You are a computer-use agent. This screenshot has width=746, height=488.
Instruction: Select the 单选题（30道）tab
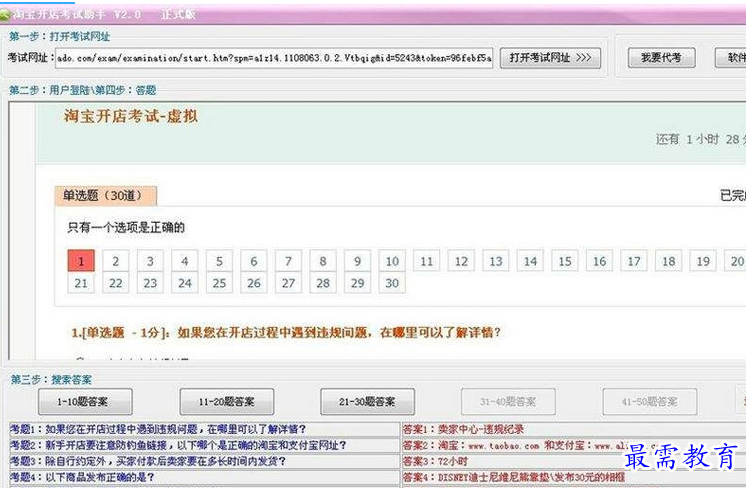(105, 195)
